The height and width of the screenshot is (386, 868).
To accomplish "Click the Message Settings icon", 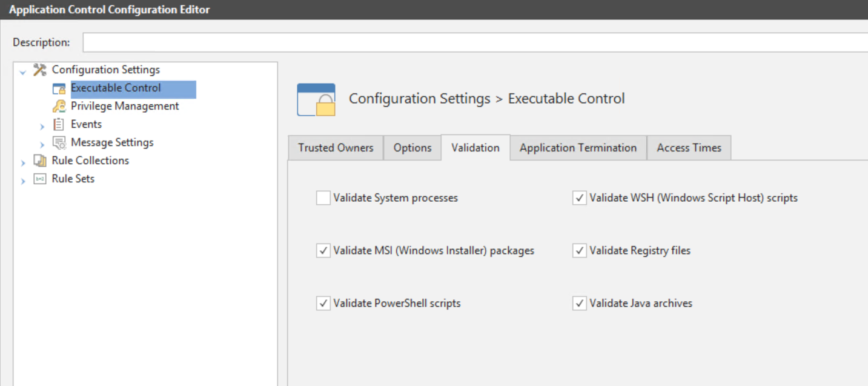I will (x=59, y=142).
